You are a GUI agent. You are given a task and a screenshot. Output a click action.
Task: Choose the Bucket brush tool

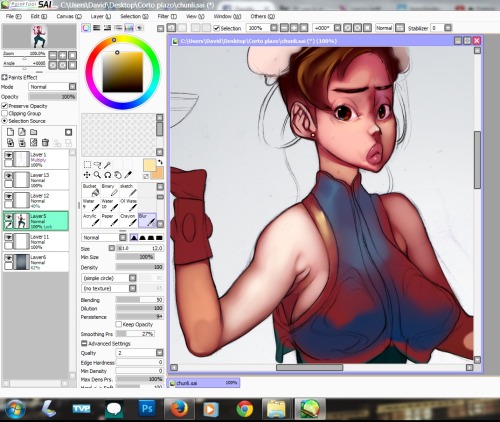click(91, 190)
